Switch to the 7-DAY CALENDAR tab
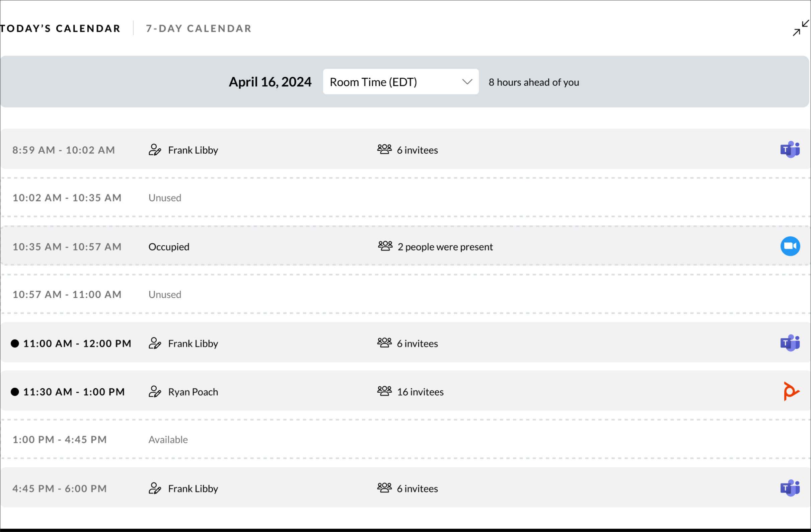The width and height of the screenshot is (811, 532). point(199,28)
